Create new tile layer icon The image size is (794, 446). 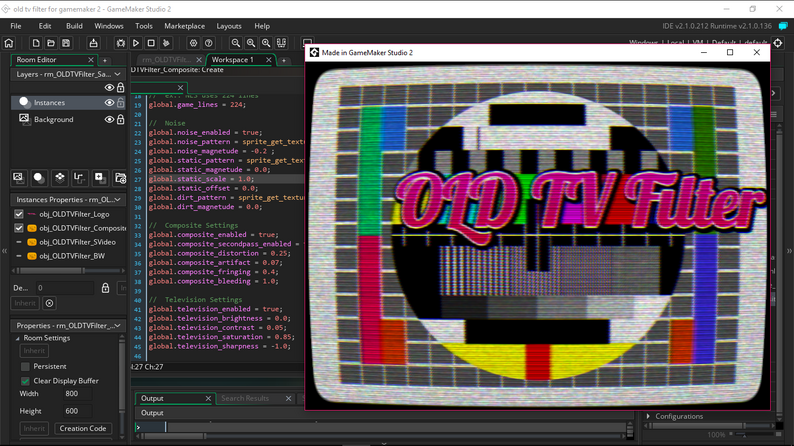(x=59, y=178)
